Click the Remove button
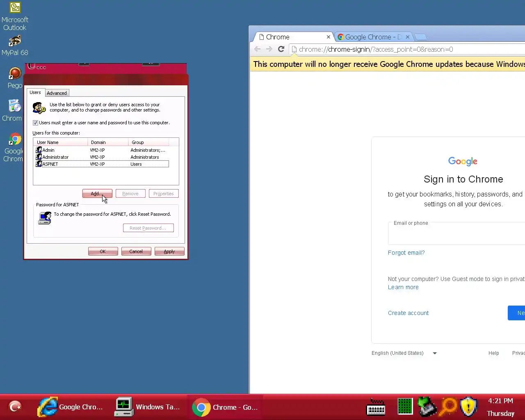Screen dimensions: 525x420 click(130, 194)
